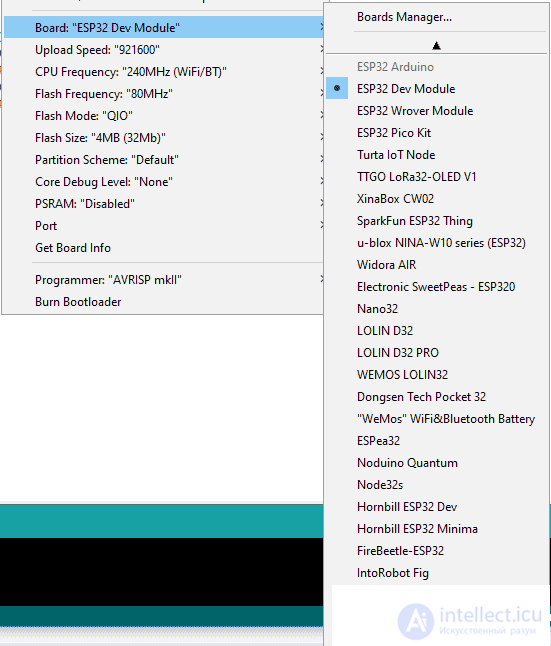Open Boards Manager...
The image size is (551, 646).
(x=437, y=17)
